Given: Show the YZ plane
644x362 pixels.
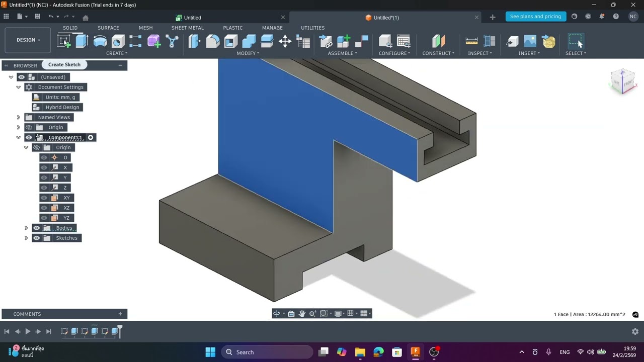Looking at the screenshot, I should [x=44, y=218].
